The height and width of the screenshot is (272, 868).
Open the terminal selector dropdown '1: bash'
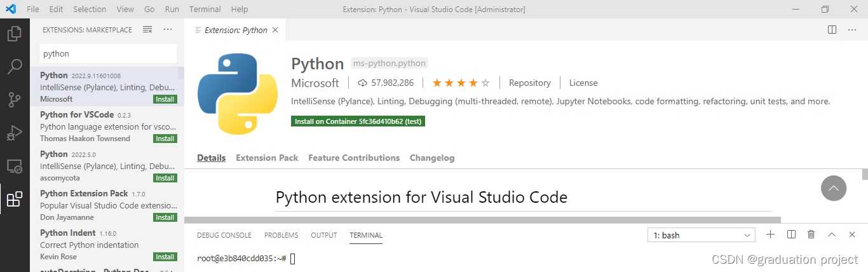701,235
